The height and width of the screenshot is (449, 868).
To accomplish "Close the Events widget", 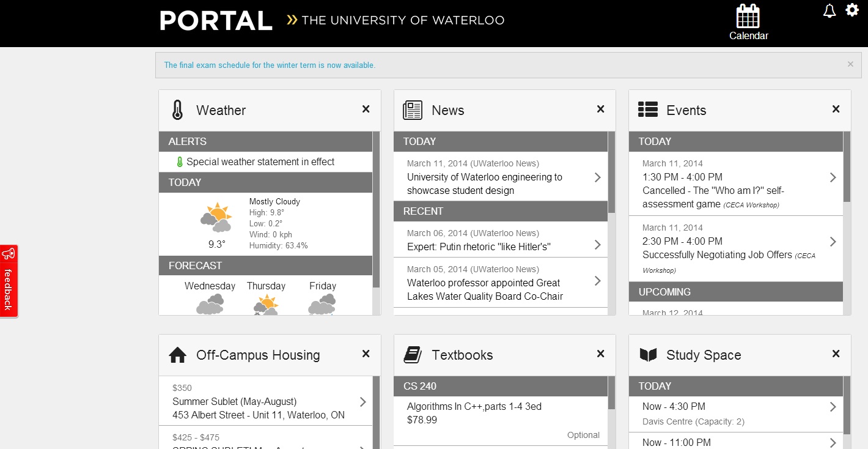I will pos(836,109).
